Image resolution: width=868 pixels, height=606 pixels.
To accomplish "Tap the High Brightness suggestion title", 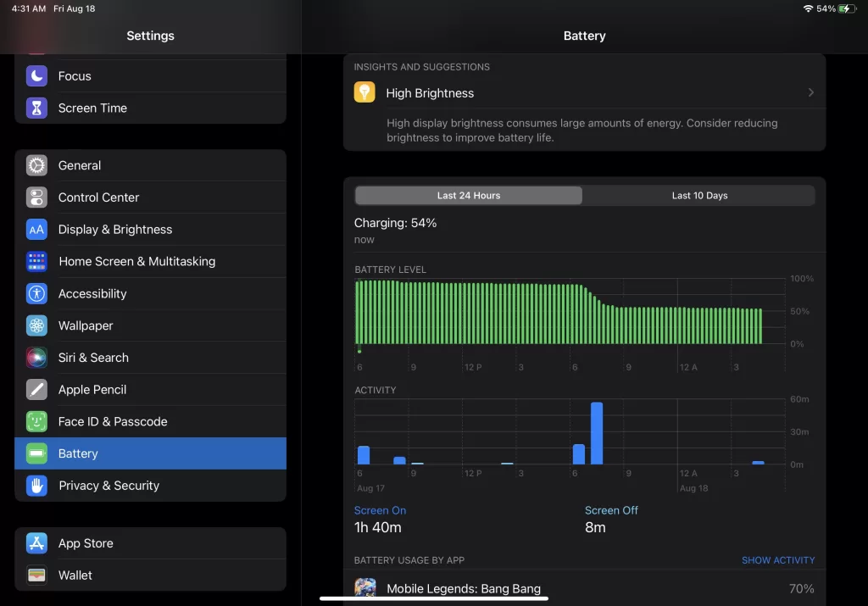I will (430, 93).
